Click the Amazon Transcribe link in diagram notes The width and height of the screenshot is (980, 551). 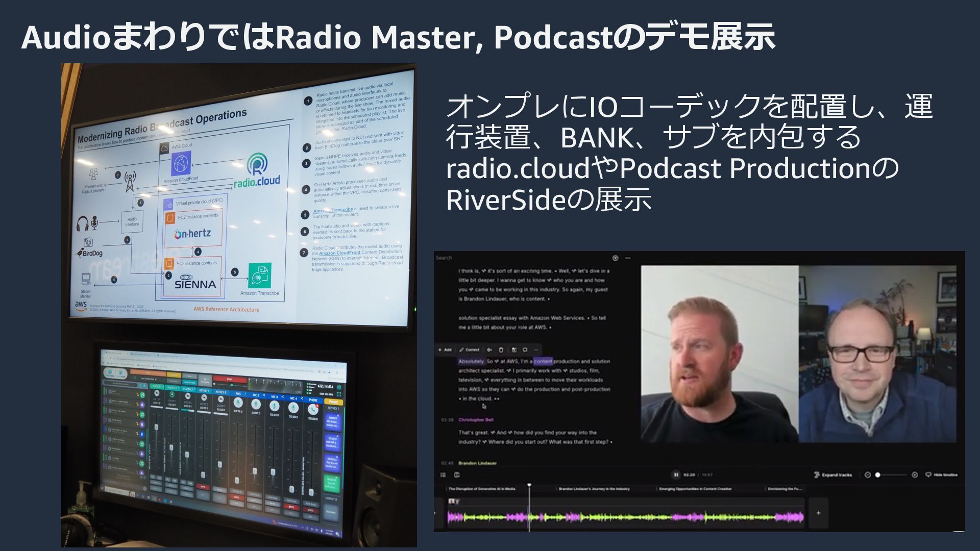333,210
